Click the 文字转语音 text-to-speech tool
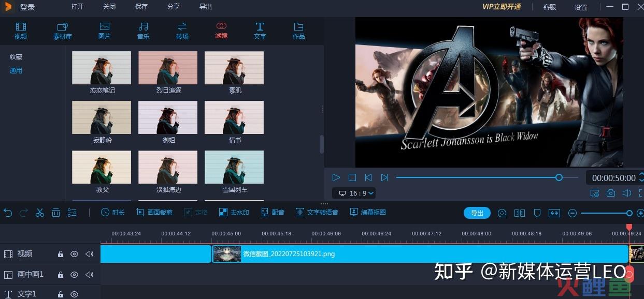The image size is (644, 299). (317, 212)
